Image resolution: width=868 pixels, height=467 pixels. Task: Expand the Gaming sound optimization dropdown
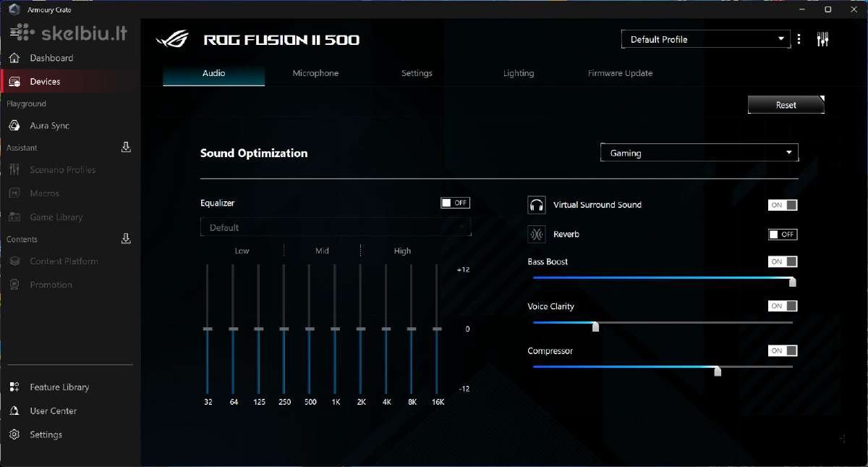click(x=699, y=153)
